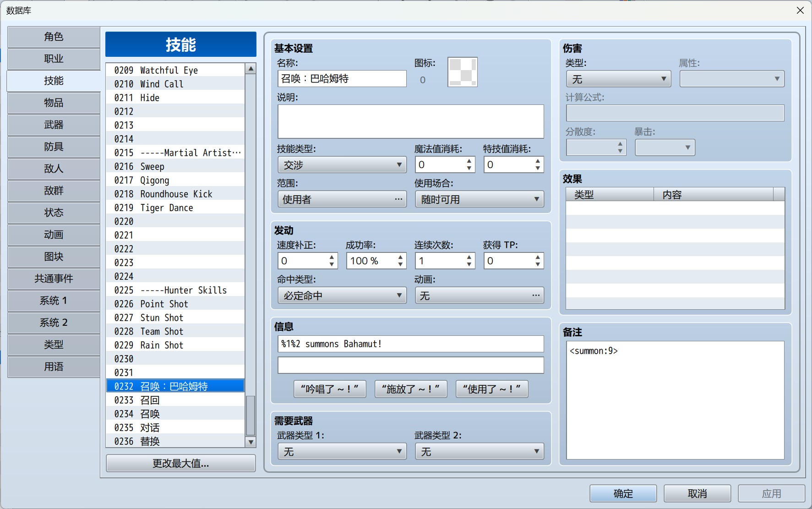
Task: Click the “吟唱了～！” message button
Action: [330, 389]
